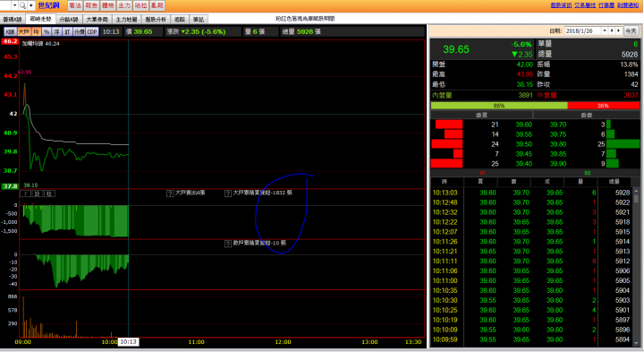Click the third top-right header link

(x=606, y=5)
